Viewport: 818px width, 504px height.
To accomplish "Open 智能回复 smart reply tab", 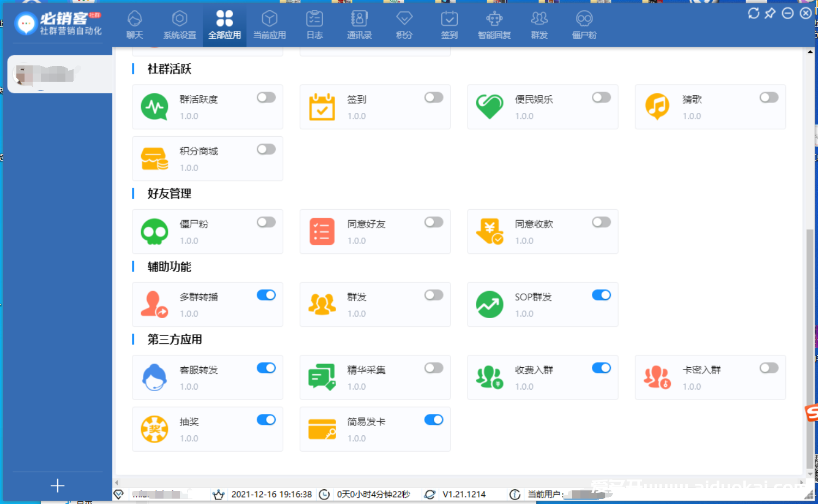I will 494,26.
